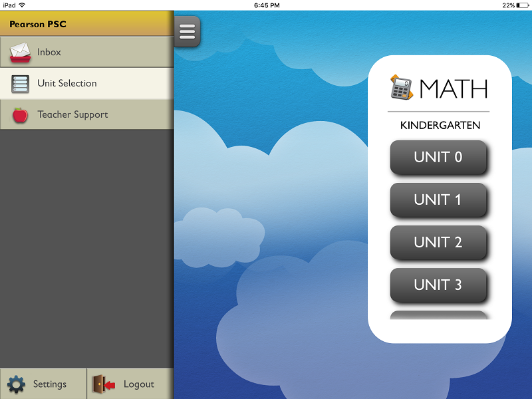Click the Logout door icon
The image size is (532, 399).
104,384
